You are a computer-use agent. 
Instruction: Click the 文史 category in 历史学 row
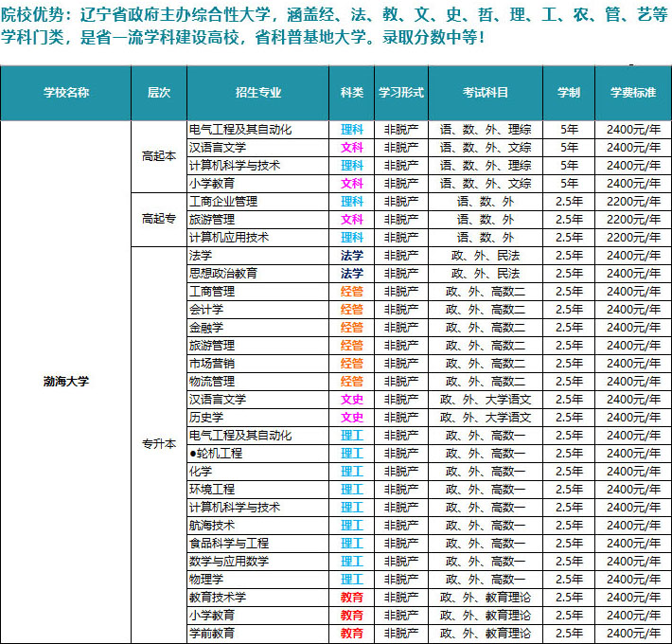click(352, 418)
